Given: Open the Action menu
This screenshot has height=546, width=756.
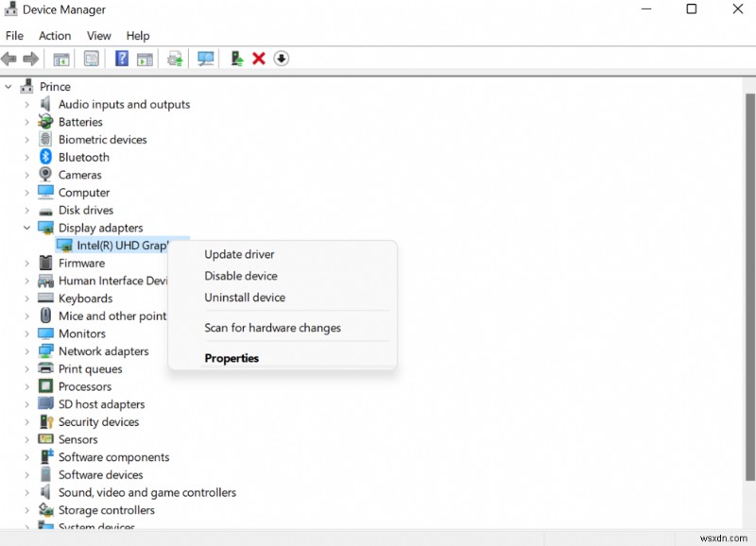Looking at the screenshot, I should click(x=55, y=36).
